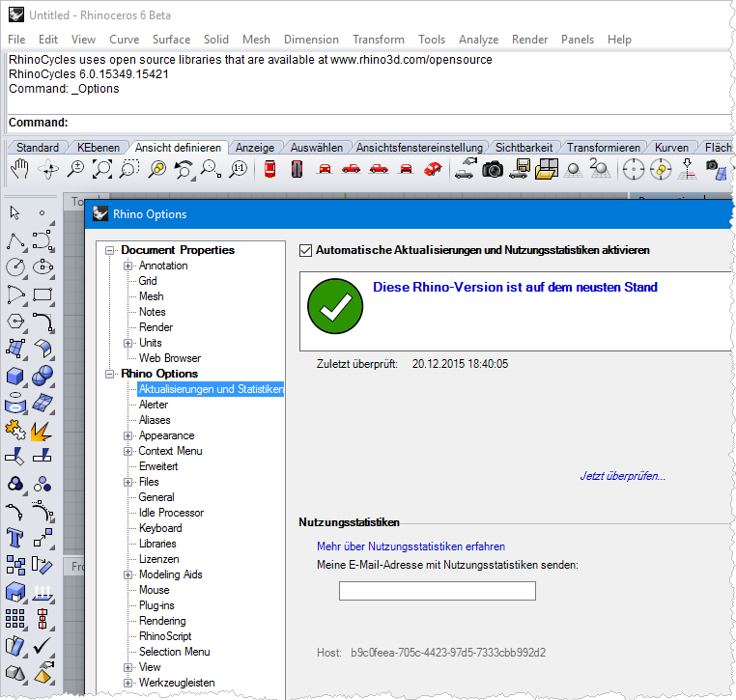Screen dimensions: 736x700
Task: Select the Polyline tool
Action: click(x=16, y=241)
